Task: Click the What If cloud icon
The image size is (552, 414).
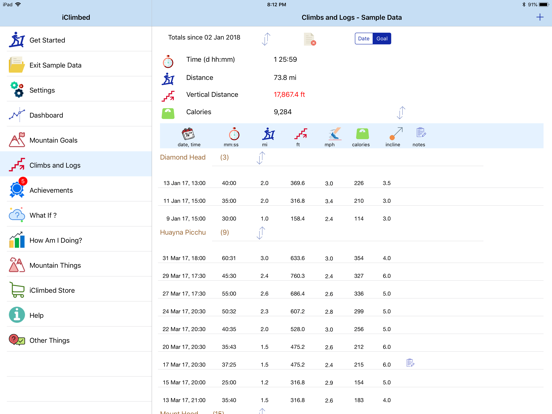Action: click(x=17, y=215)
